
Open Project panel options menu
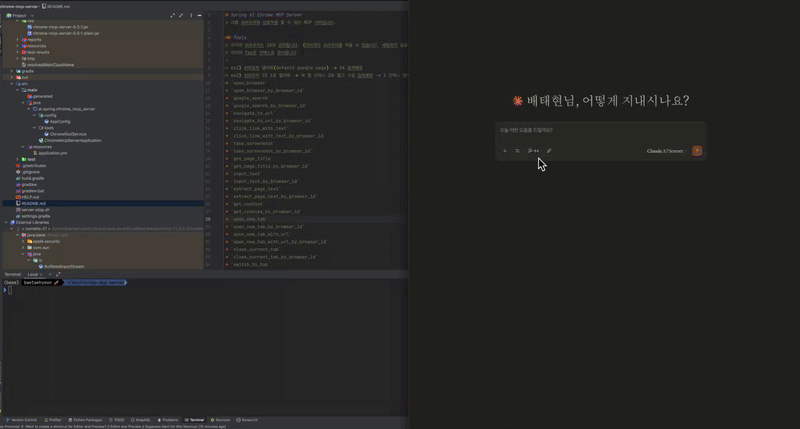(x=191, y=15)
